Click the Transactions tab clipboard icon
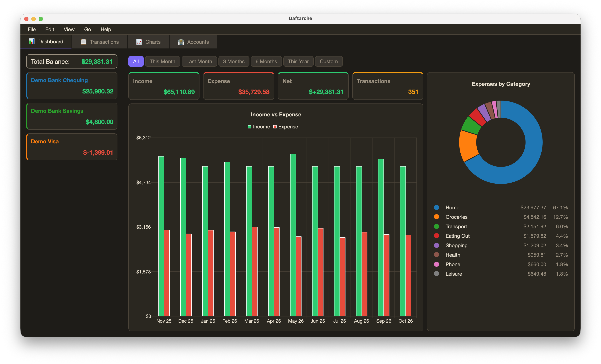Viewport: 601px width, 364px height. 83,42
